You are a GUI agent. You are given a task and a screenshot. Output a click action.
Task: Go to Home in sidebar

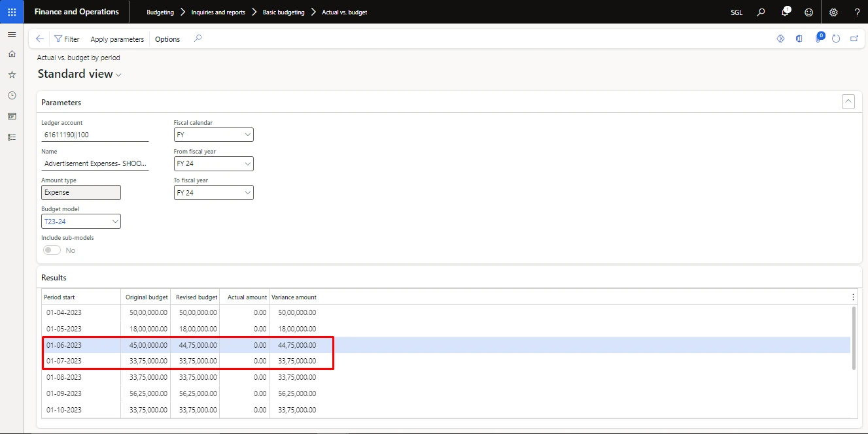(12, 54)
